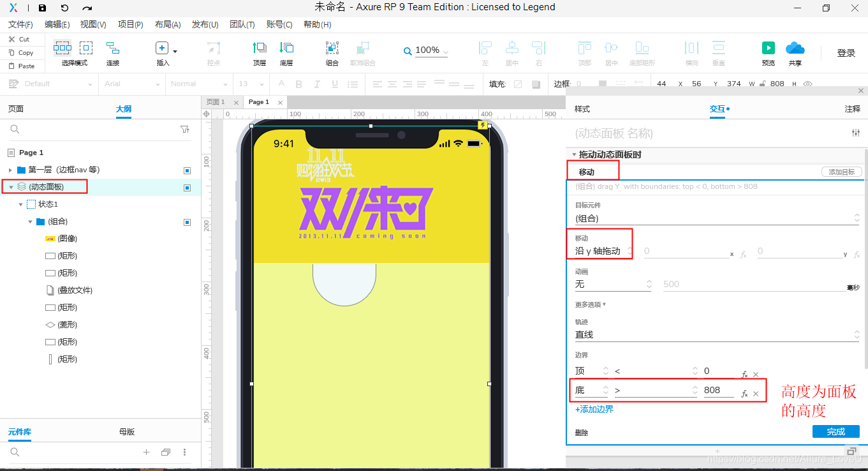This screenshot has width=868, height=471.
Task: Collapse the (动态面板) tree node
Action: click(11, 187)
